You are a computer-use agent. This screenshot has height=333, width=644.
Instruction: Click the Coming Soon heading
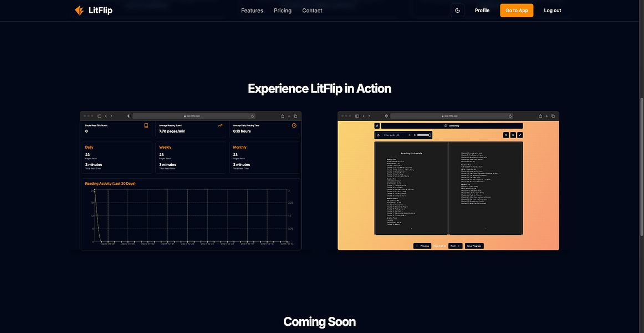(320, 321)
